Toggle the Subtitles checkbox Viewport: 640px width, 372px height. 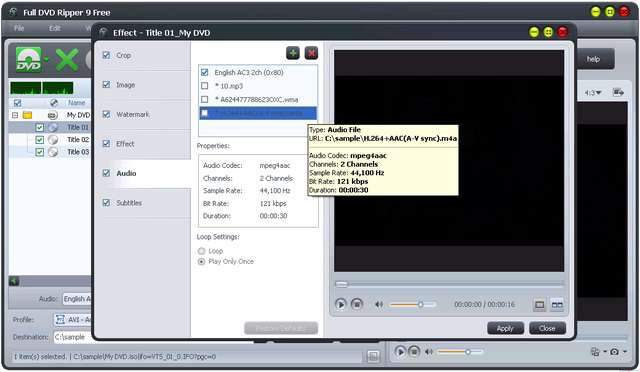(106, 203)
